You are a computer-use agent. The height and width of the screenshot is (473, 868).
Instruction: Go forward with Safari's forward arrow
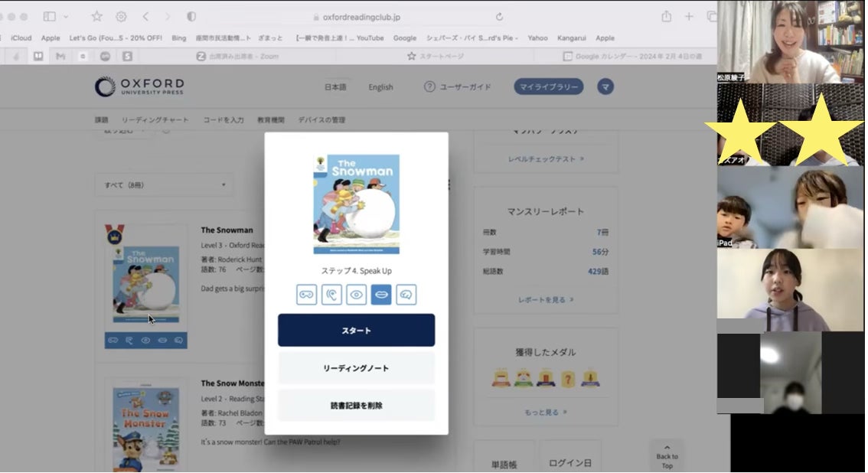[x=168, y=17]
